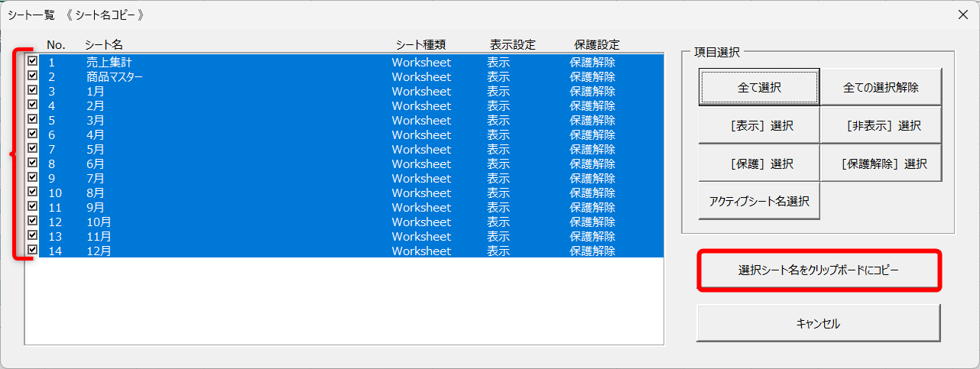Screen dimensions: 980x369
Task: Click the 全て選択 button
Action: coord(759,87)
